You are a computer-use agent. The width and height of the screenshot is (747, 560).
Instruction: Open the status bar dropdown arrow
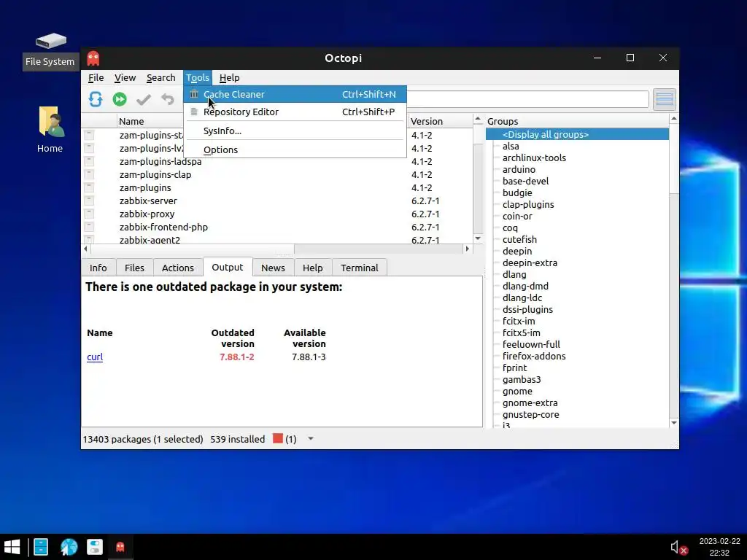[311, 438]
